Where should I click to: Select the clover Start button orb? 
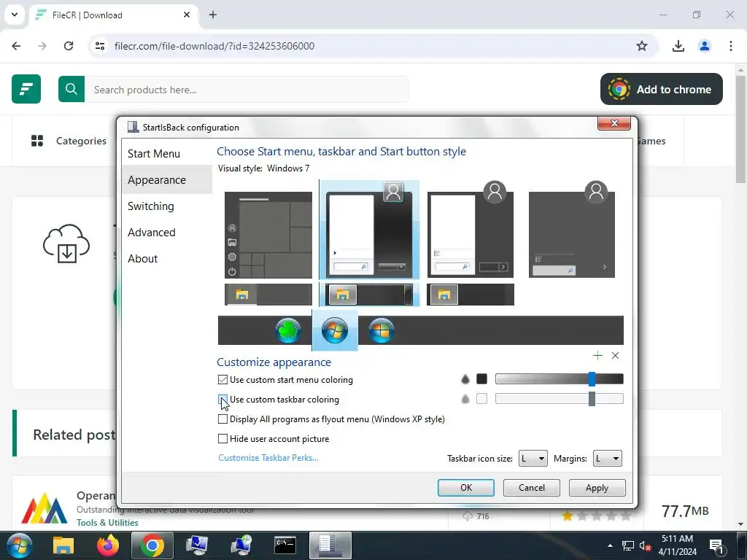coord(288,330)
